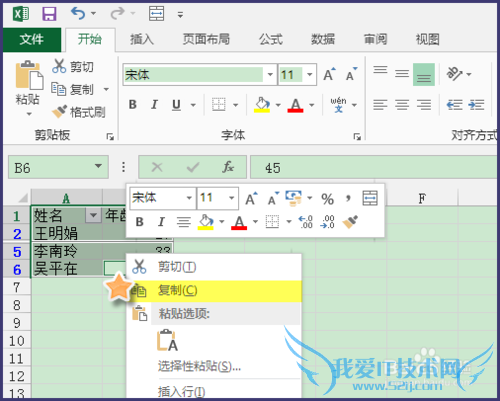Open the Customize Quick Access Toolbar arrow

point(180,15)
